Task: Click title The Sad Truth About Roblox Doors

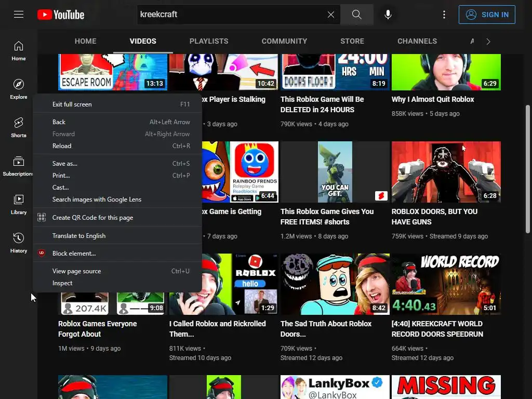Action: (326, 329)
